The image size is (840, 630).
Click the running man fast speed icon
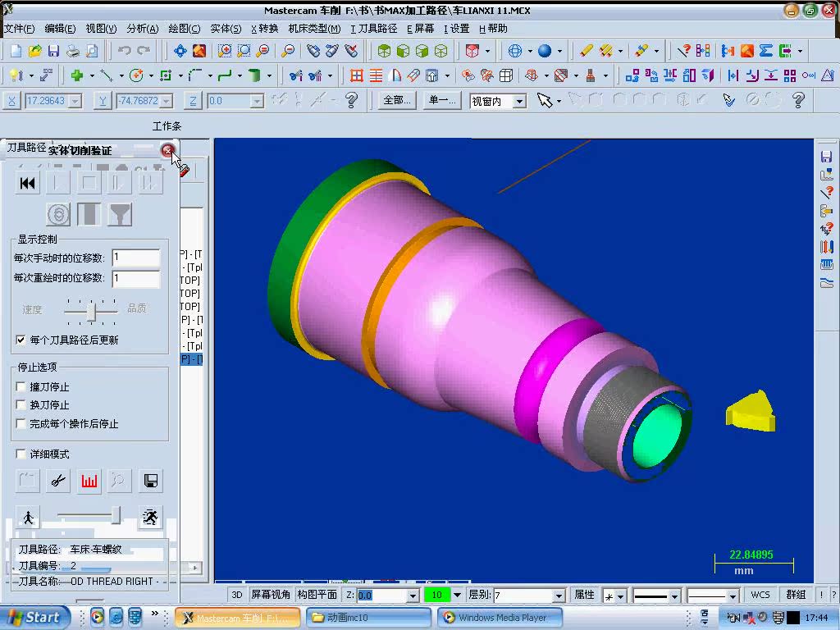point(151,518)
